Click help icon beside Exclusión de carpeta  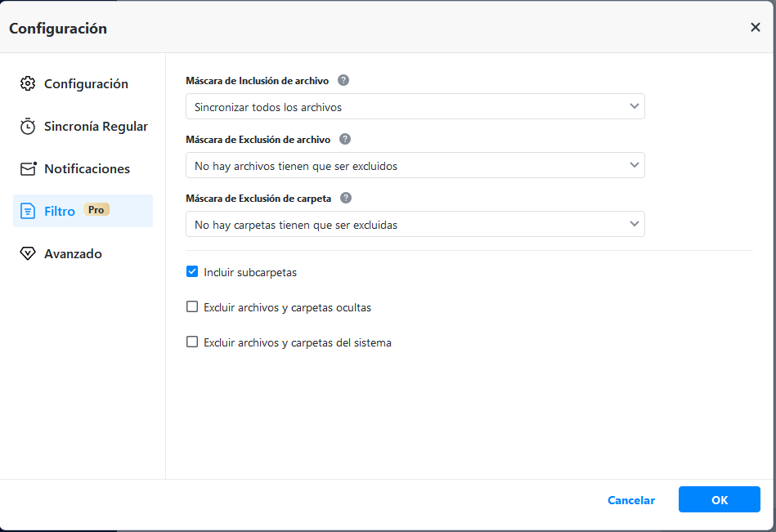(x=346, y=198)
